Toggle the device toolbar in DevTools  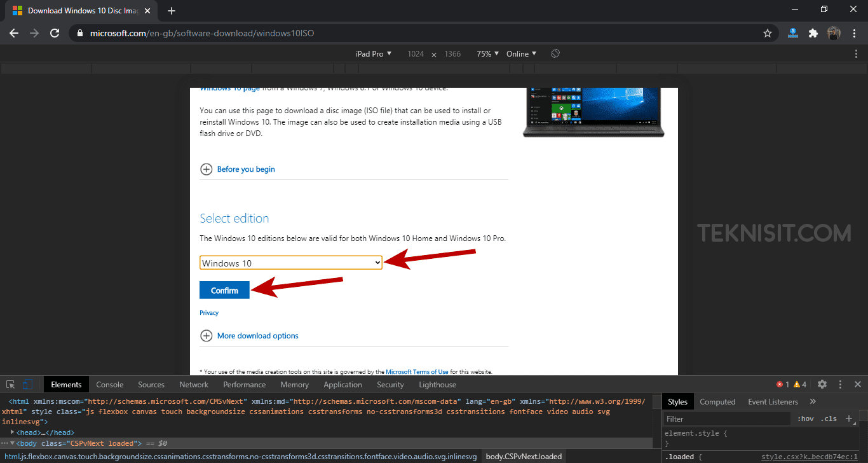[x=27, y=384]
